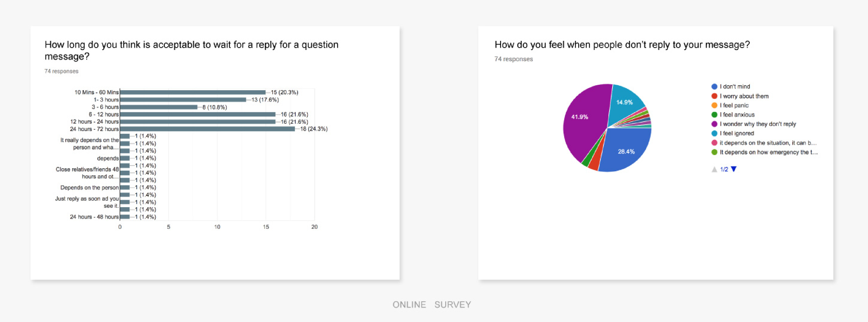Screen dimensions: 868x322
Task: Click the cyan "I feel ignored" legend dot
Action: tap(714, 133)
